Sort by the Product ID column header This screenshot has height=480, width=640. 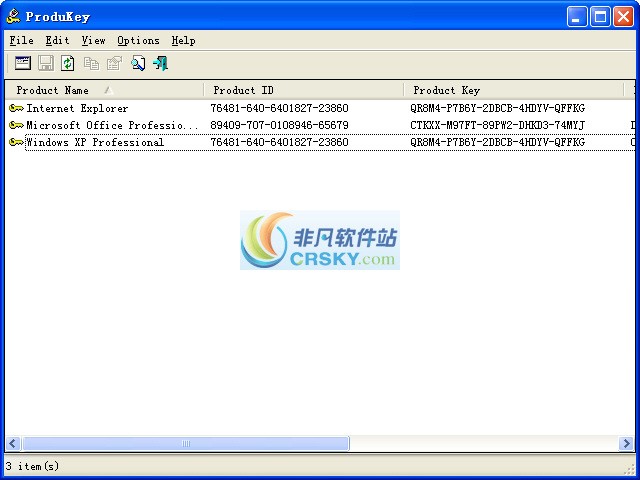pyautogui.click(x=304, y=90)
